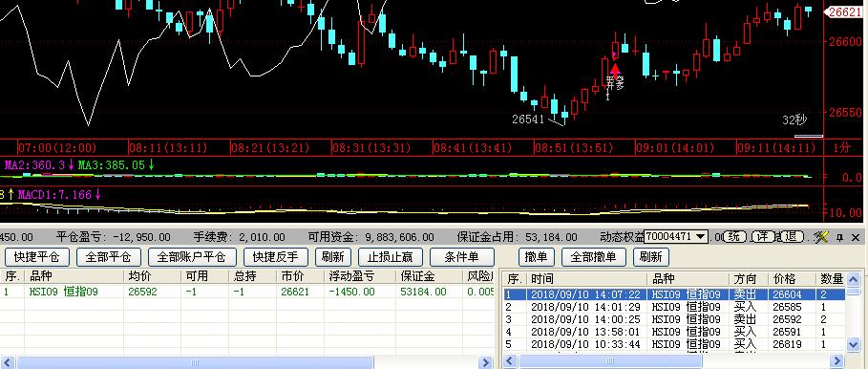
Task: Click the 浮动盈亏 column header
Action: pyautogui.click(x=359, y=276)
